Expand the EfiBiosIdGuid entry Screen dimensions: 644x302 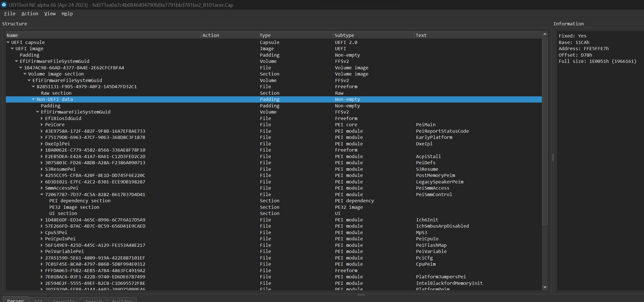point(42,118)
